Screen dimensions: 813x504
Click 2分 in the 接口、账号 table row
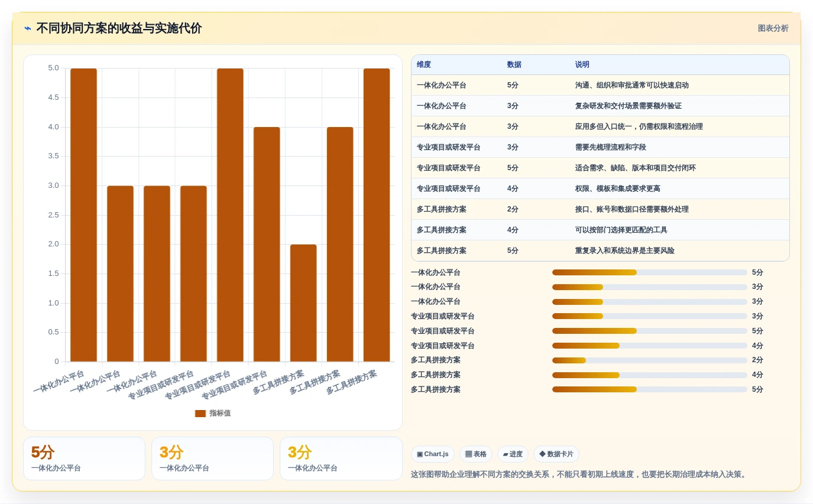[513, 210]
